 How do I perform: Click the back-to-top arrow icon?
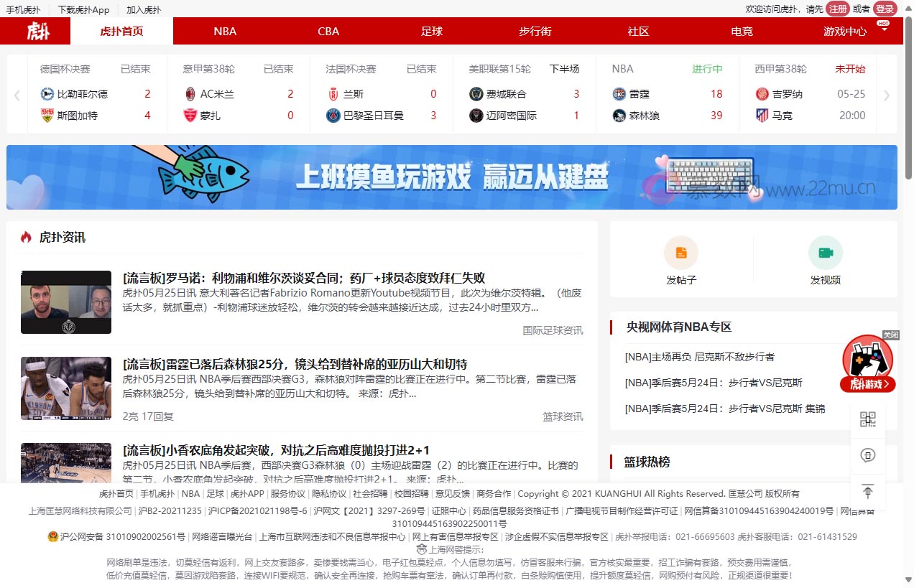pos(868,492)
